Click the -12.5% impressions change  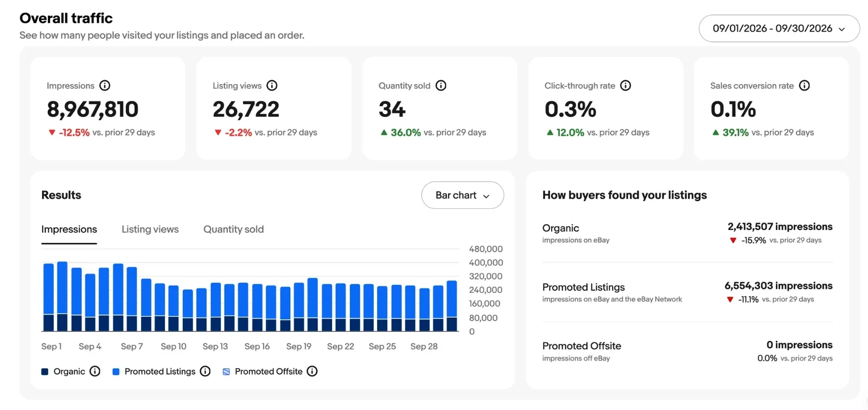(x=74, y=132)
